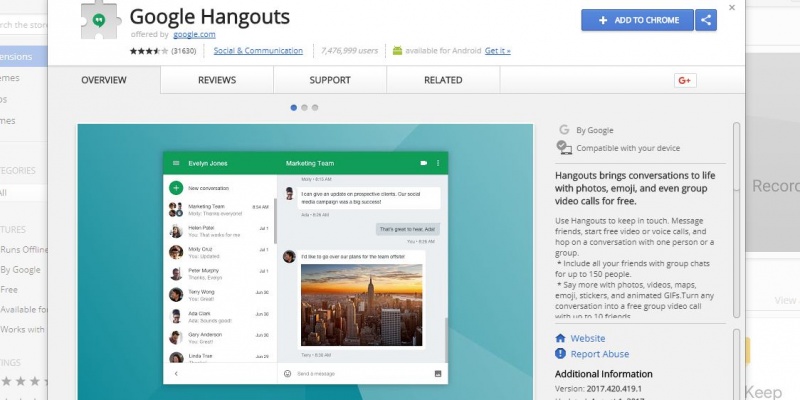Select the Peter Murphy conversation
Viewport: 800px width, 400px height.
219,274
